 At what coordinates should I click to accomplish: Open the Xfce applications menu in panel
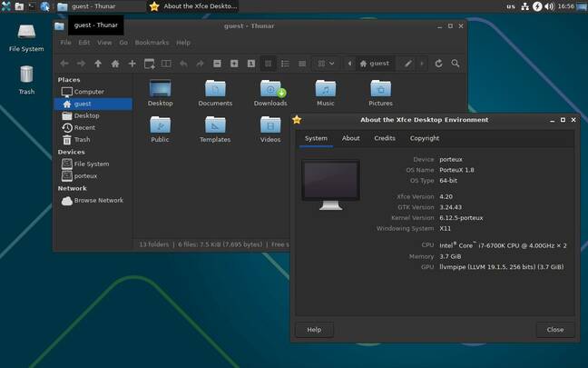pyautogui.click(x=5, y=6)
